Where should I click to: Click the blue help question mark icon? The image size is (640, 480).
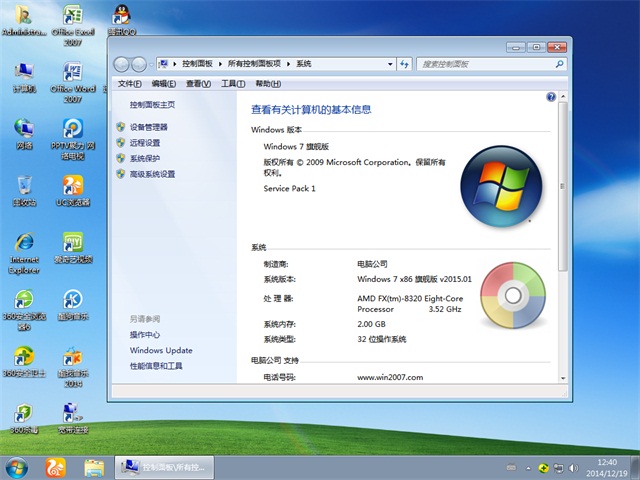[551, 97]
